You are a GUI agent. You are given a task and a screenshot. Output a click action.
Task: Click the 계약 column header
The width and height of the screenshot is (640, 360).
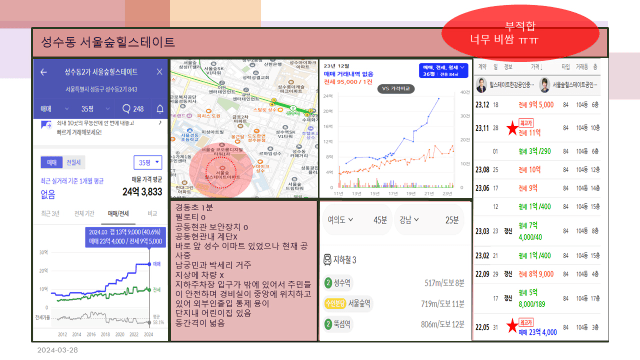[482, 67]
